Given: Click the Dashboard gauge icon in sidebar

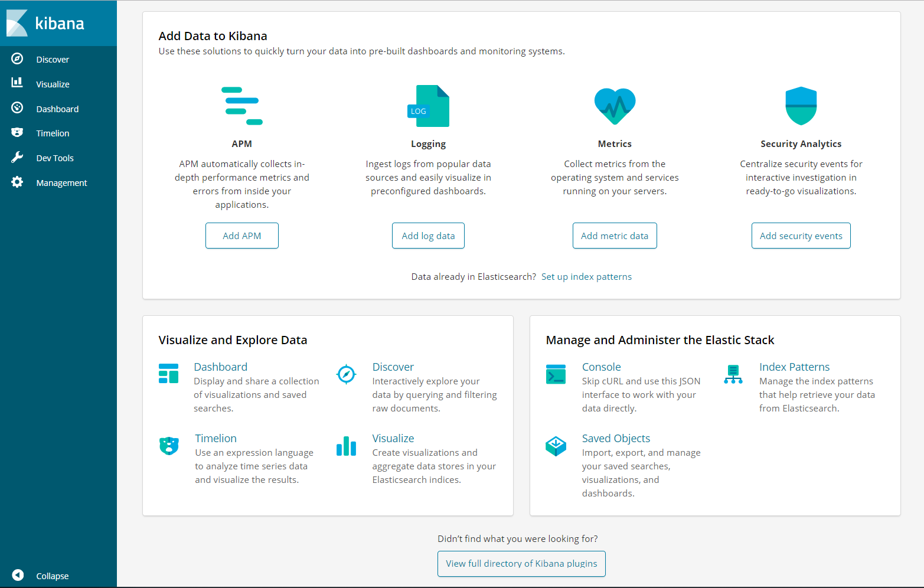Looking at the screenshot, I should coord(17,107).
